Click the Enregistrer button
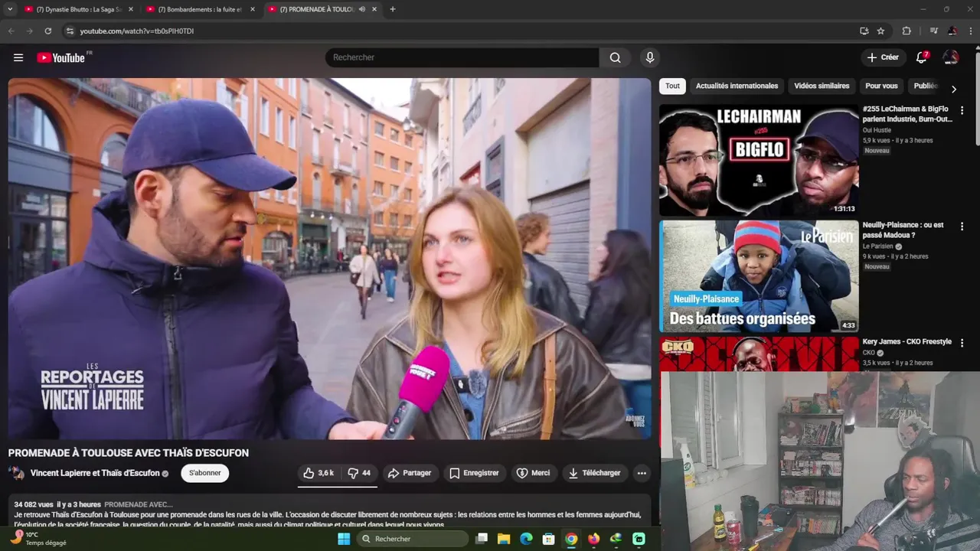The width and height of the screenshot is (980, 551). coord(474,473)
